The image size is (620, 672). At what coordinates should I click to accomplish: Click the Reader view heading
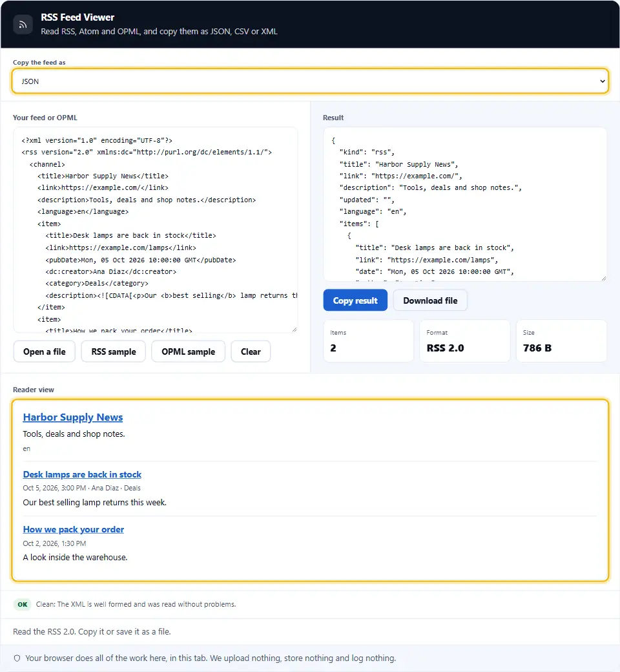pyautogui.click(x=34, y=390)
